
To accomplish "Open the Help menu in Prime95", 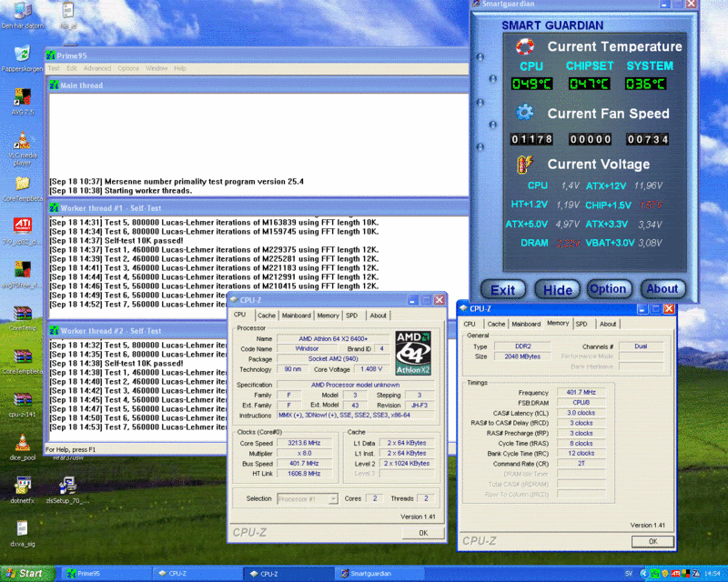I will pyautogui.click(x=180, y=68).
